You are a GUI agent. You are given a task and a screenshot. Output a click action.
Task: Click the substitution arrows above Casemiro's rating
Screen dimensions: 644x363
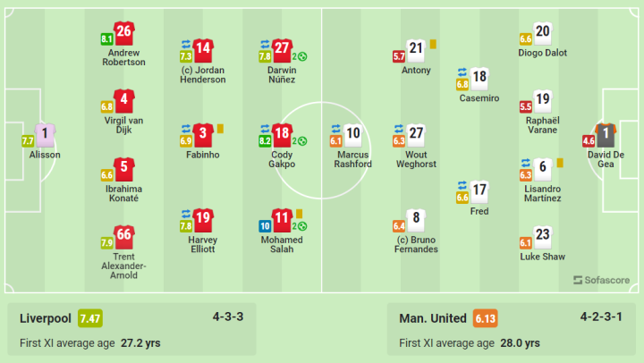(462, 72)
